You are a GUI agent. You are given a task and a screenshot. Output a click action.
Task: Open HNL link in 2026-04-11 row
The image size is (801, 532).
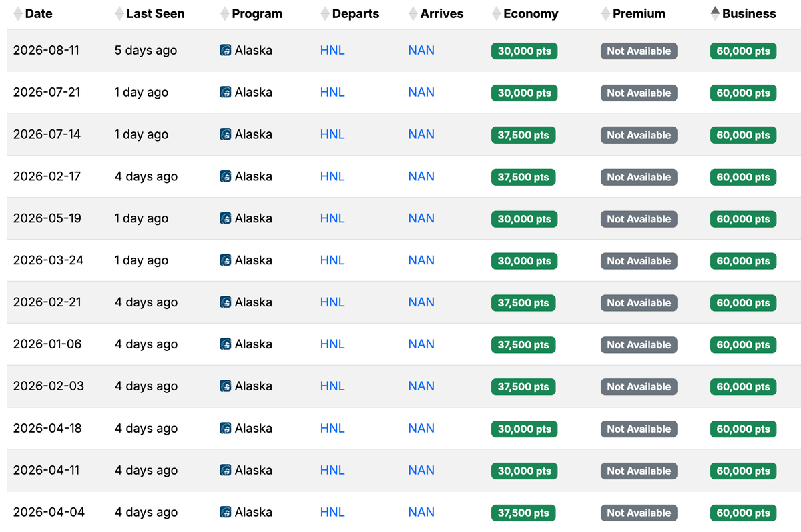pyautogui.click(x=332, y=471)
